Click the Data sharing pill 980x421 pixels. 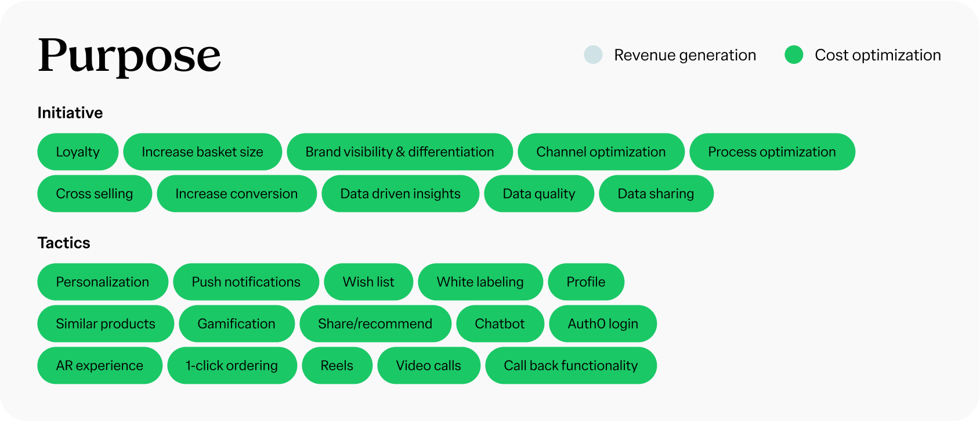656,194
